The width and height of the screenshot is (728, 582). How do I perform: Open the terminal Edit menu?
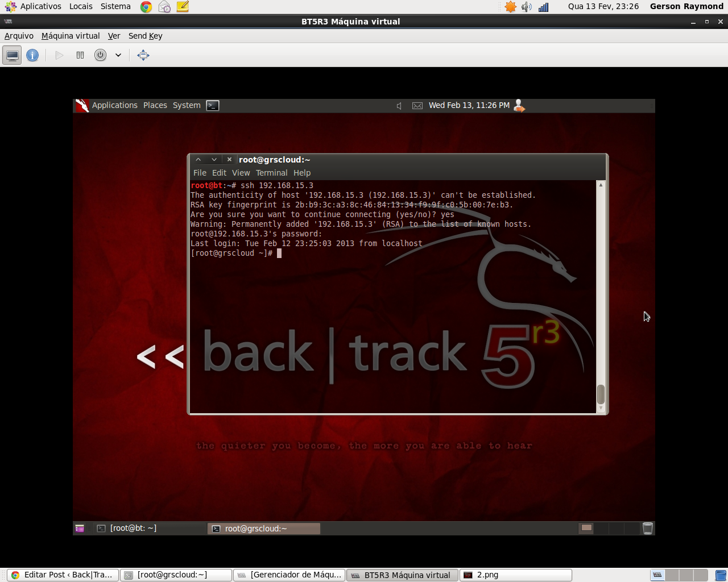pyautogui.click(x=219, y=173)
